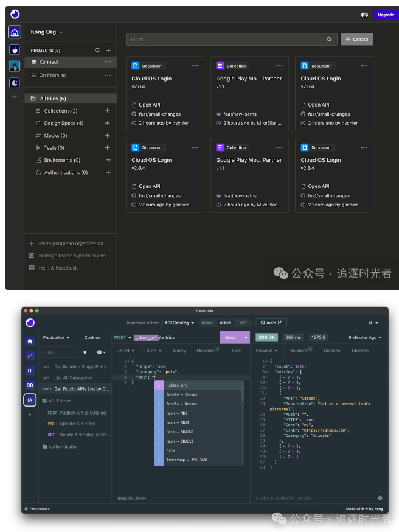Click the user avatar beside Upgrade

(x=364, y=15)
